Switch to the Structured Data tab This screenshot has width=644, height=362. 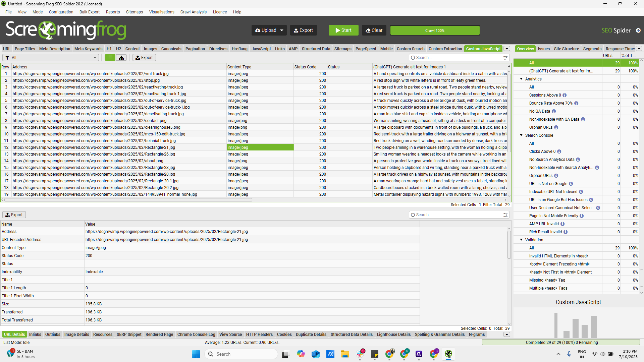click(x=316, y=49)
